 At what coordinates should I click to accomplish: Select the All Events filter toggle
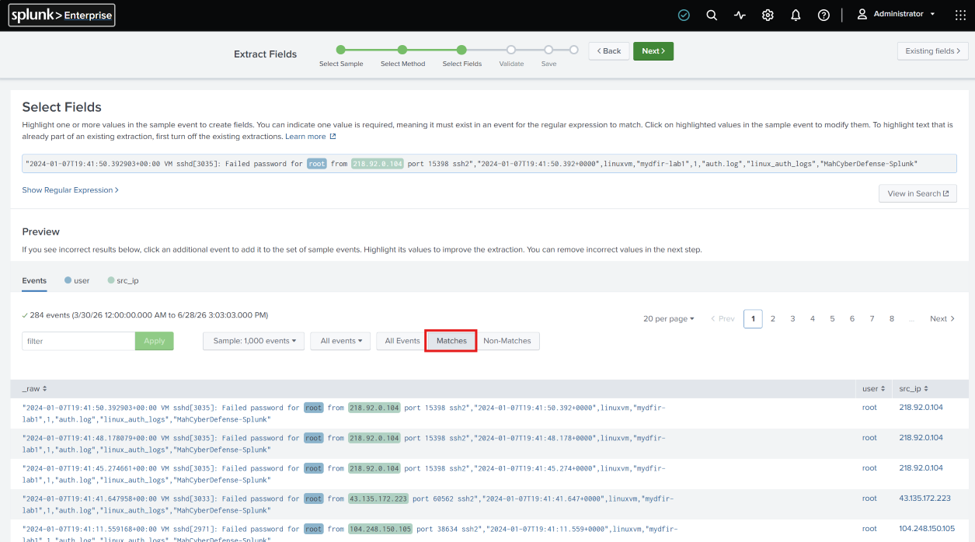[x=402, y=341]
